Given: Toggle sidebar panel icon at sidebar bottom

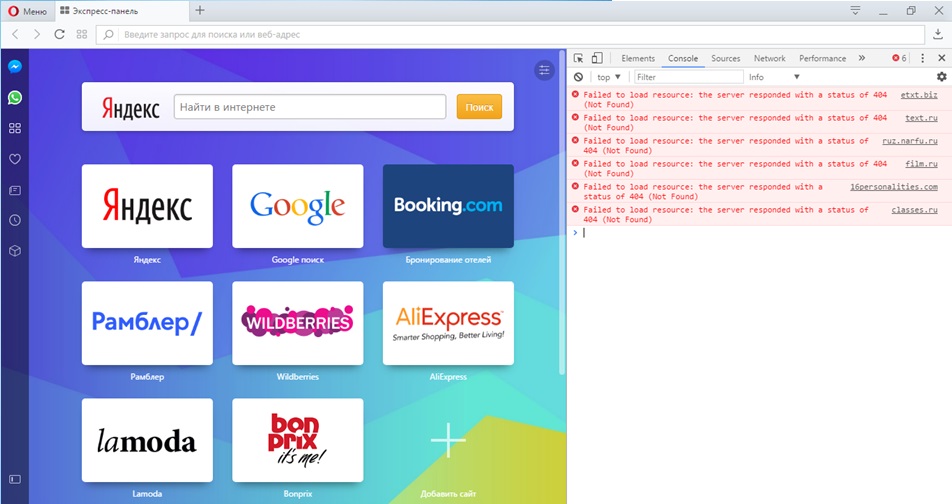Looking at the screenshot, I should [x=15, y=480].
